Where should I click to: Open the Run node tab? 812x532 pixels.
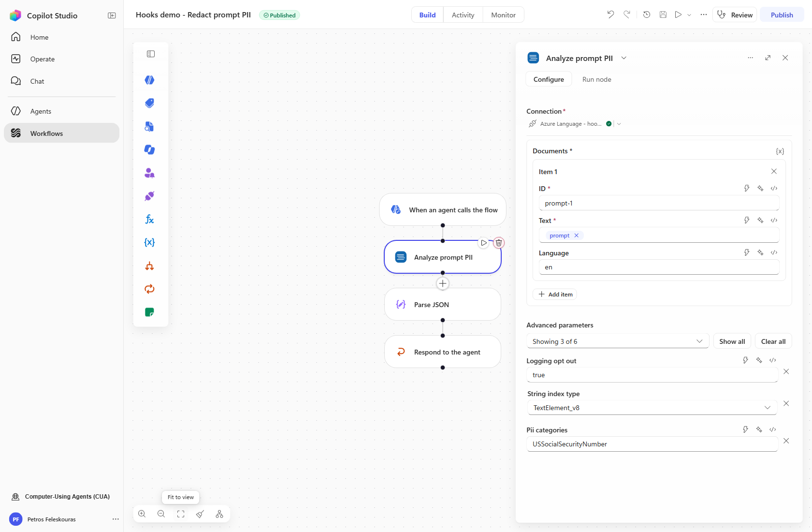(x=596, y=79)
